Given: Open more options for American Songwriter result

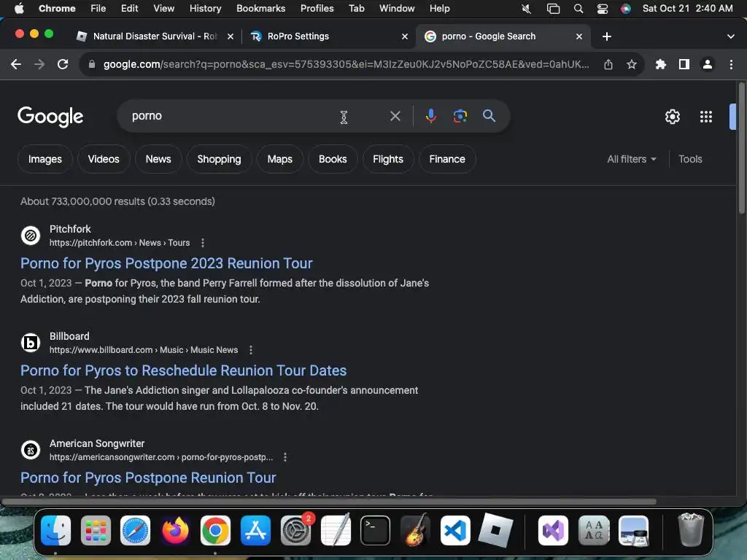Looking at the screenshot, I should 285,457.
